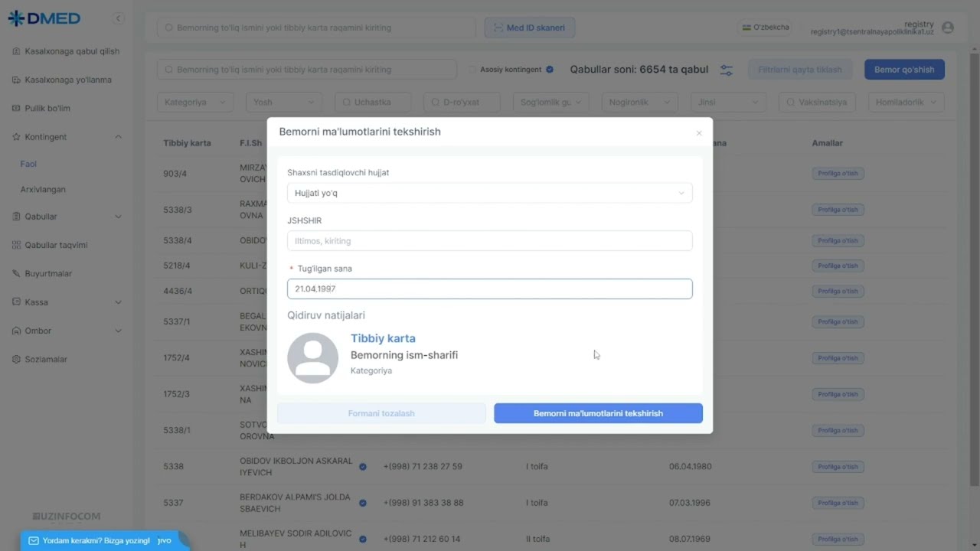Viewport: 980px width, 551px height.
Task: Click the second patient search field
Action: click(x=306, y=70)
